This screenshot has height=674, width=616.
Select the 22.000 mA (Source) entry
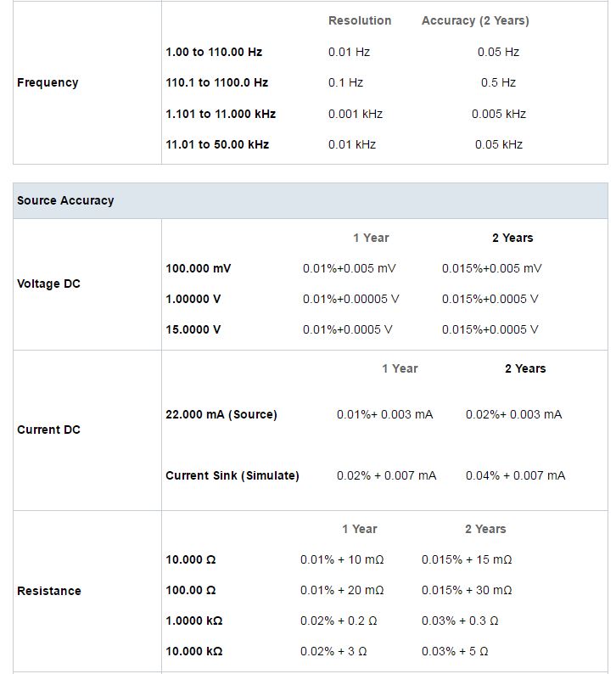click(221, 415)
